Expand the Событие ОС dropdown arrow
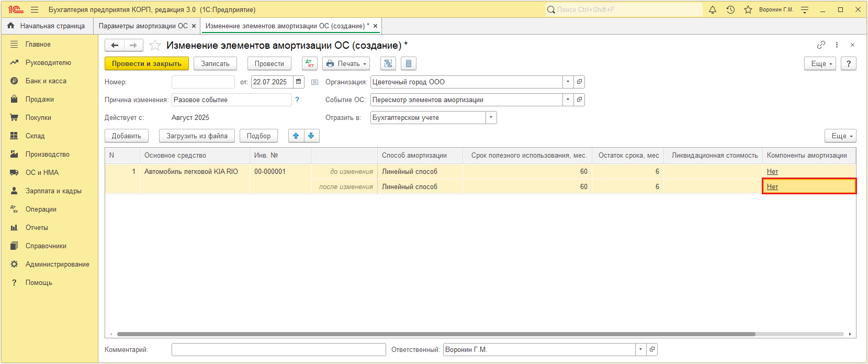 coord(568,100)
